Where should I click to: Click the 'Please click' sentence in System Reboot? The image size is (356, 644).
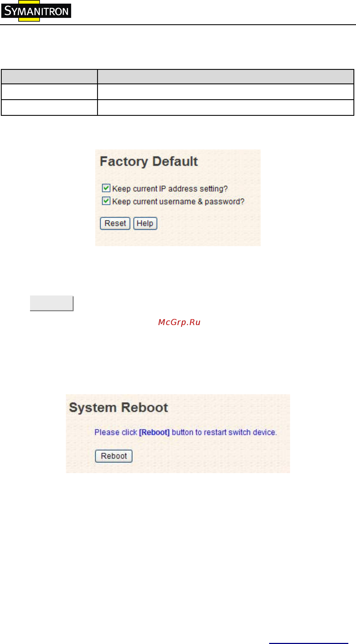186,432
